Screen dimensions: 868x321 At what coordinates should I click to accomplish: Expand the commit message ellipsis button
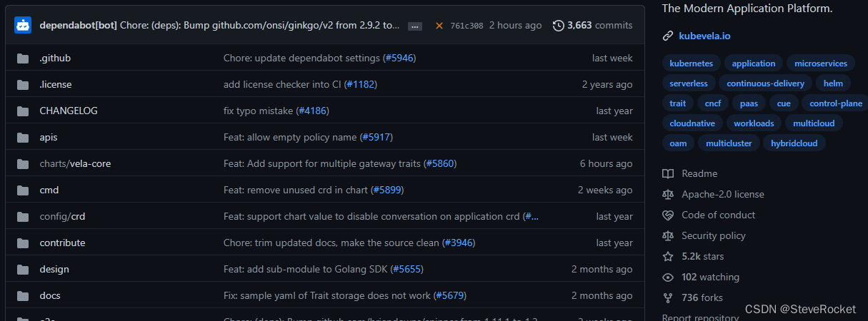tap(414, 26)
